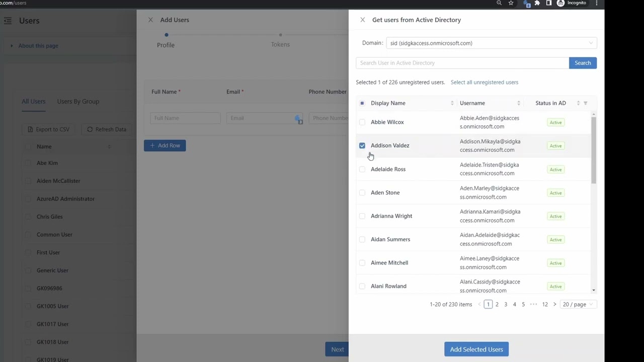Select the Adelaide Ross checkbox
644x362 pixels.
[362, 169]
